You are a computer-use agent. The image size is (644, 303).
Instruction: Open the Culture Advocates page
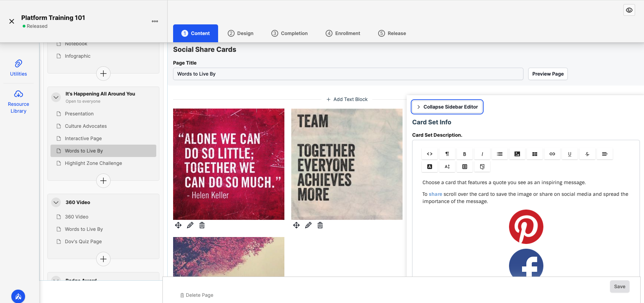click(103, 126)
